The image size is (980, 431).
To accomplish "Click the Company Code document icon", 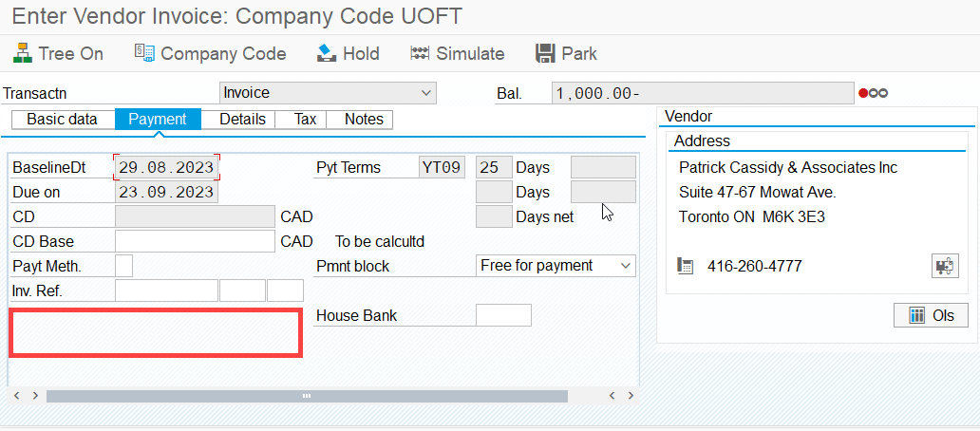I will (x=144, y=53).
